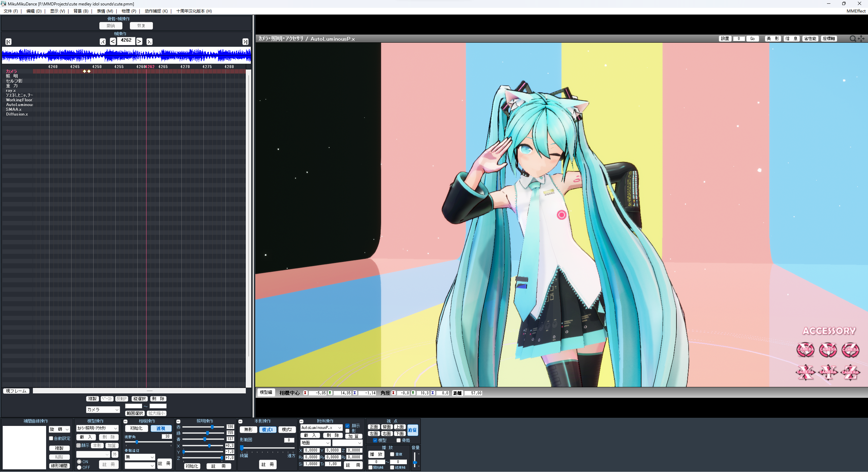Select the first camera keyframe diamond
This screenshot has height=472, width=868.
coord(84,71)
